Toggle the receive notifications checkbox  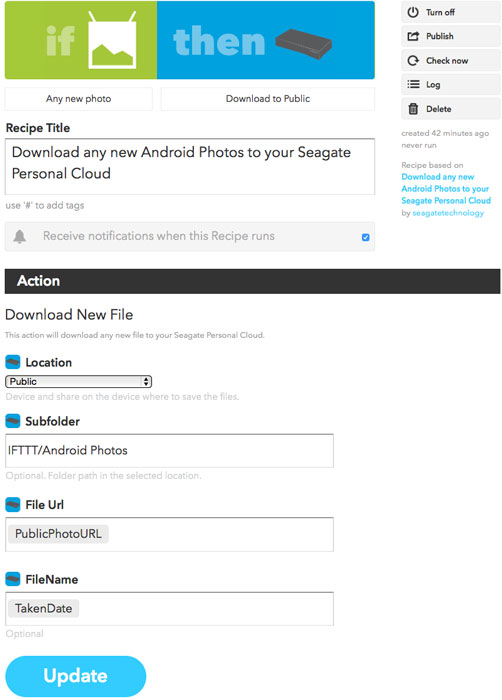click(365, 237)
